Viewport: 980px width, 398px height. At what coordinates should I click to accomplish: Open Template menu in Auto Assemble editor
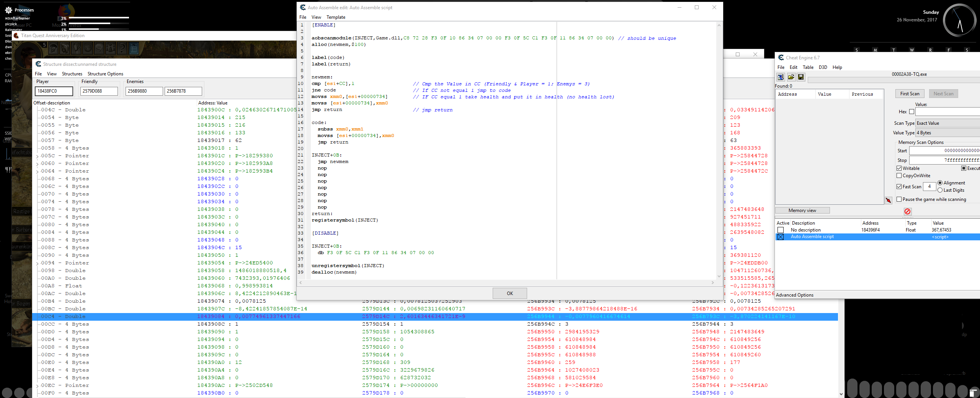[336, 17]
